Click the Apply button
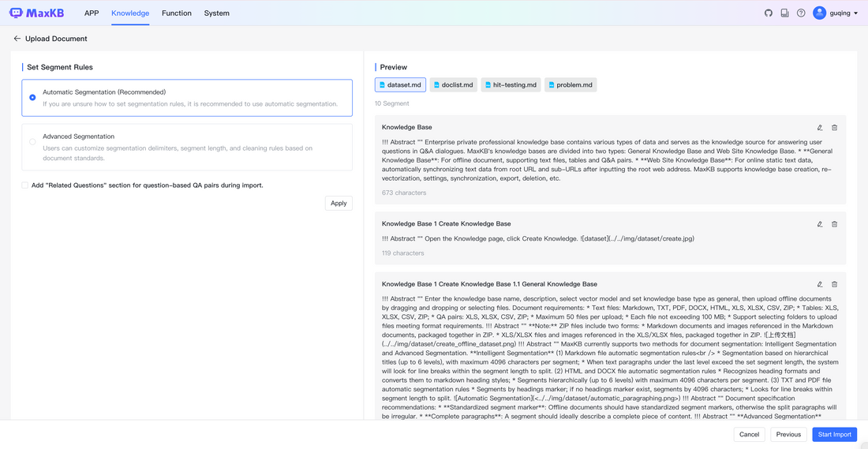 coord(339,203)
